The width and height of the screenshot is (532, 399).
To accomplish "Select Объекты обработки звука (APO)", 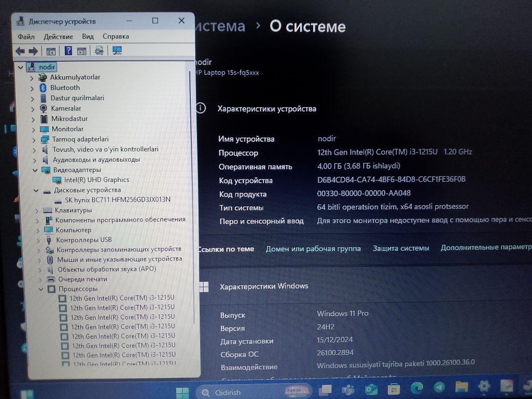I will (x=107, y=269).
